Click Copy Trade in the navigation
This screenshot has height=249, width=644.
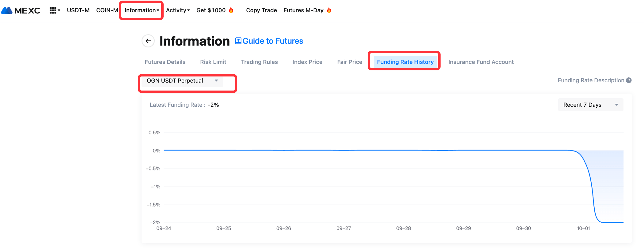coord(261,10)
